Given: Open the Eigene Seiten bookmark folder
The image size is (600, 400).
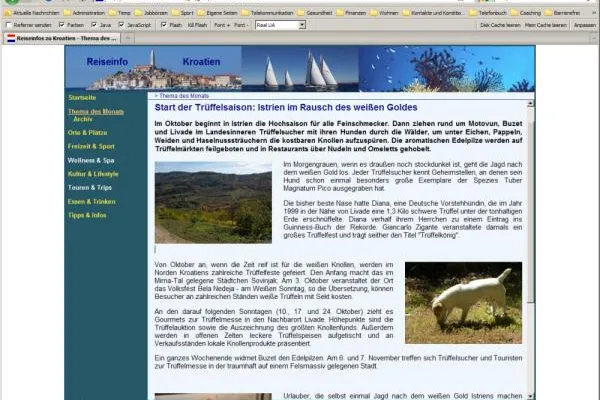Looking at the screenshot, I should click(217, 13).
